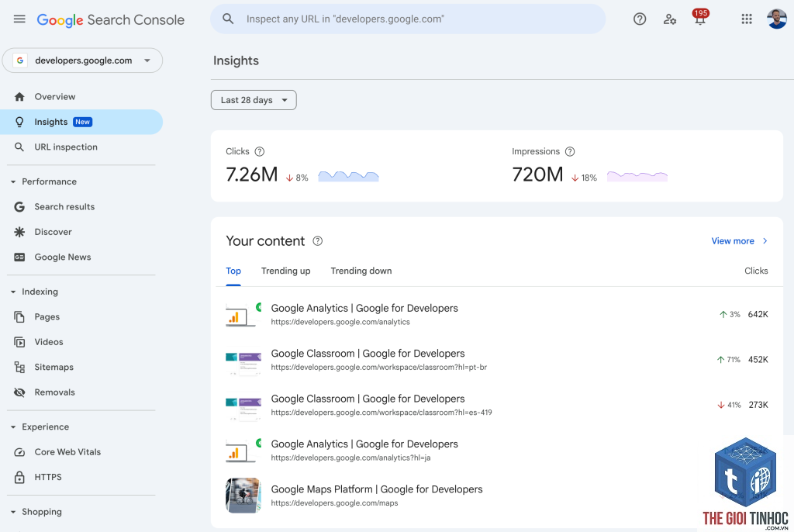The width and height of the screenshot is (794, 532).
Task: Open the Last 28 days date dropdown
Action: [254, 100]
